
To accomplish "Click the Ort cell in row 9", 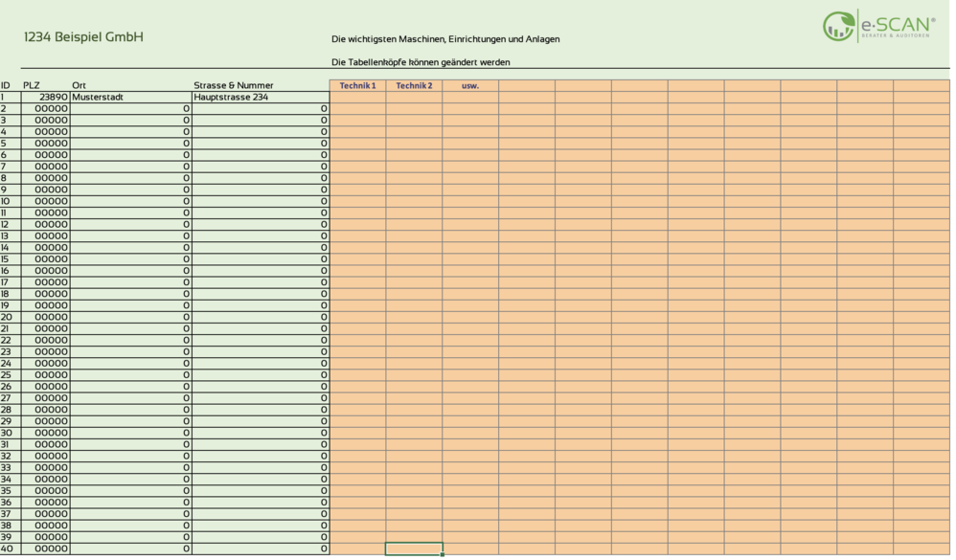I will point(131,190).
